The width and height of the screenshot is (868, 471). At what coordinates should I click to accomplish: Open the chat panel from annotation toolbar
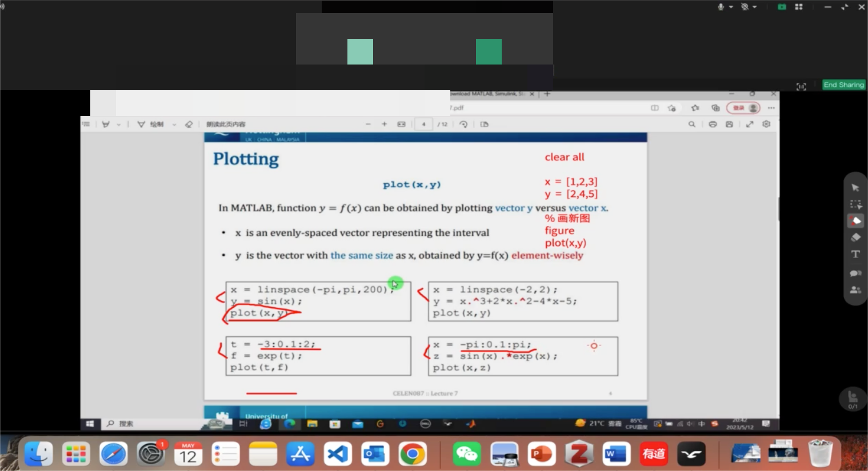855,273
